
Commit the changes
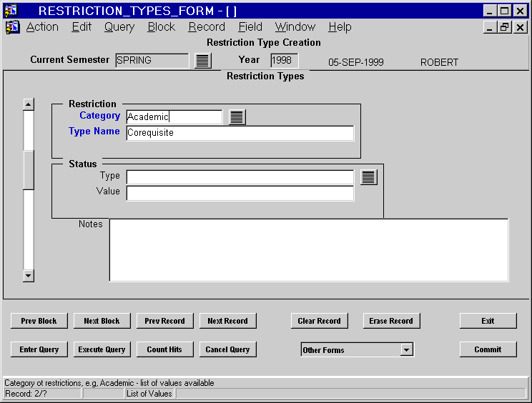coord(488,349)
